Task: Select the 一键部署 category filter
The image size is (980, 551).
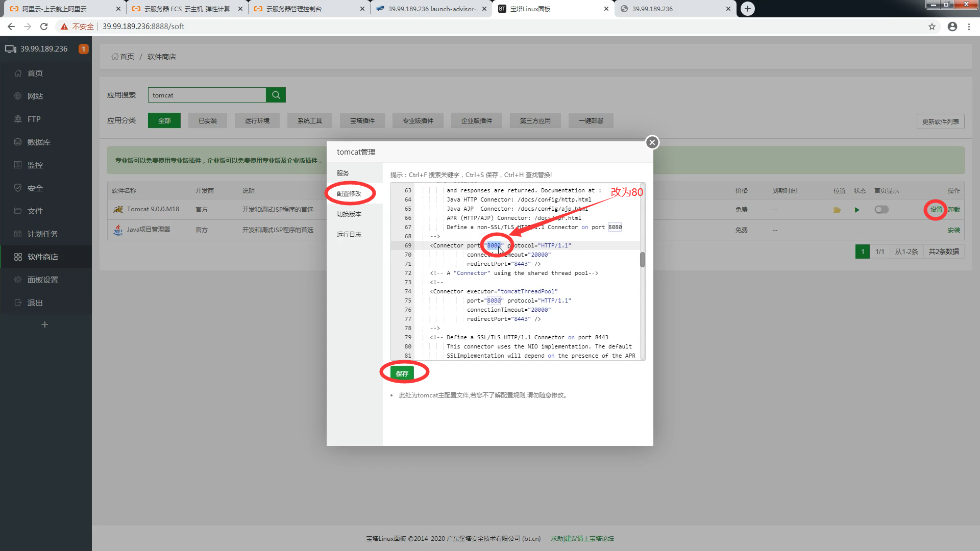Action: 591,120
